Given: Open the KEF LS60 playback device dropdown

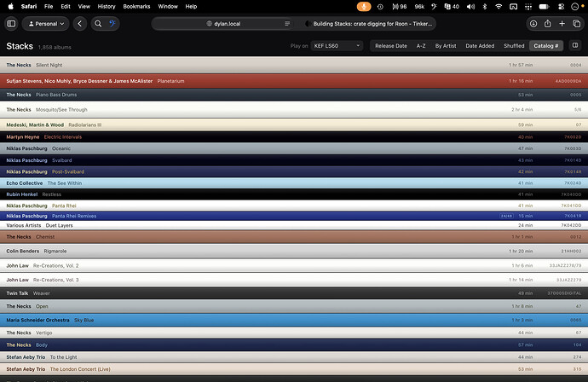Looking at the screenshot, I should pyautogui.click(x=337, y=46).
